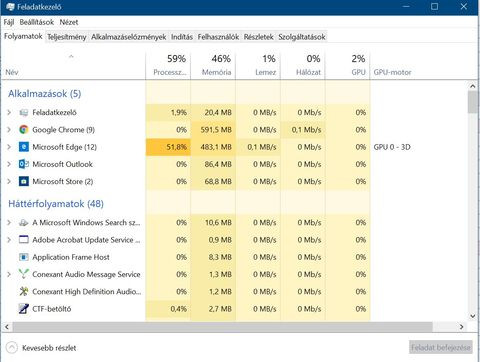Click the Microsoft Store icon
This screenshot has height=362, width=480.
24,181
